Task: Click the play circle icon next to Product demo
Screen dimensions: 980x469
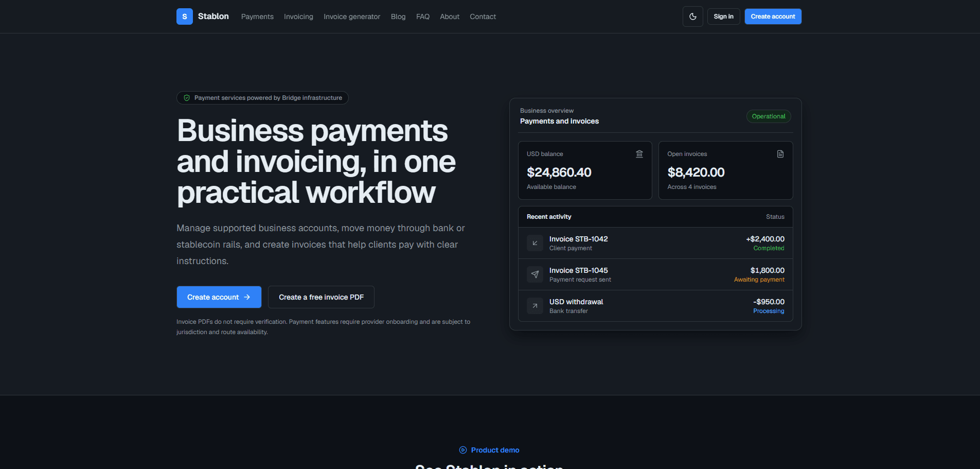Action: [x=463, y=450]
